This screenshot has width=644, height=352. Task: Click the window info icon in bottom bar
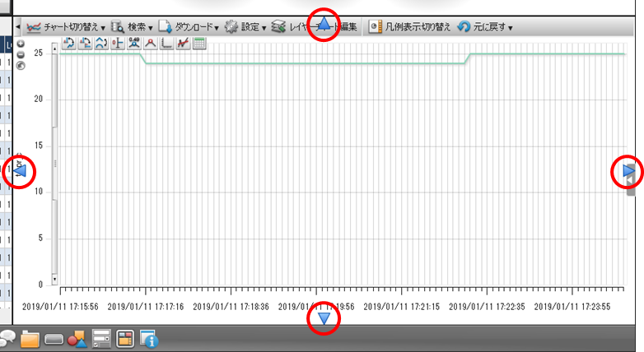149,339
